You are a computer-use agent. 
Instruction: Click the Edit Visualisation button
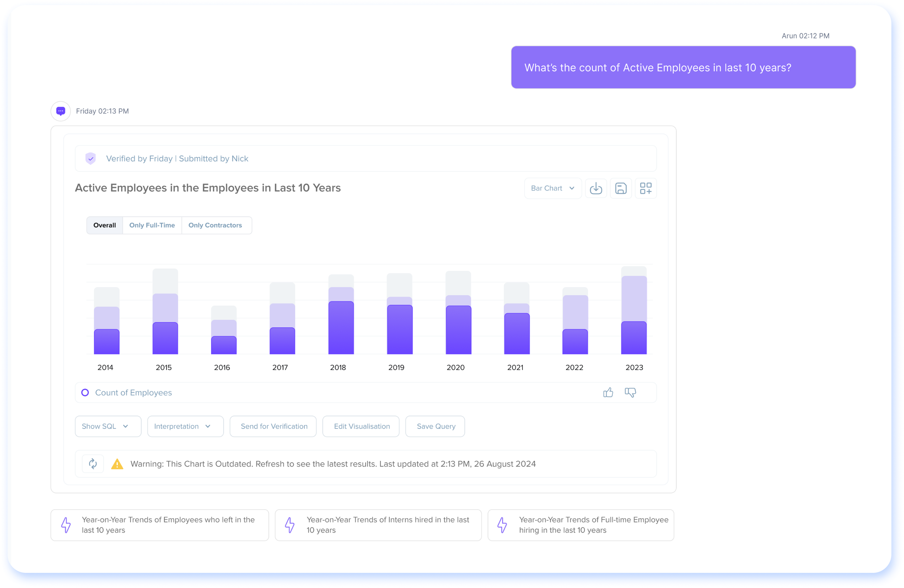pos(361,426)
